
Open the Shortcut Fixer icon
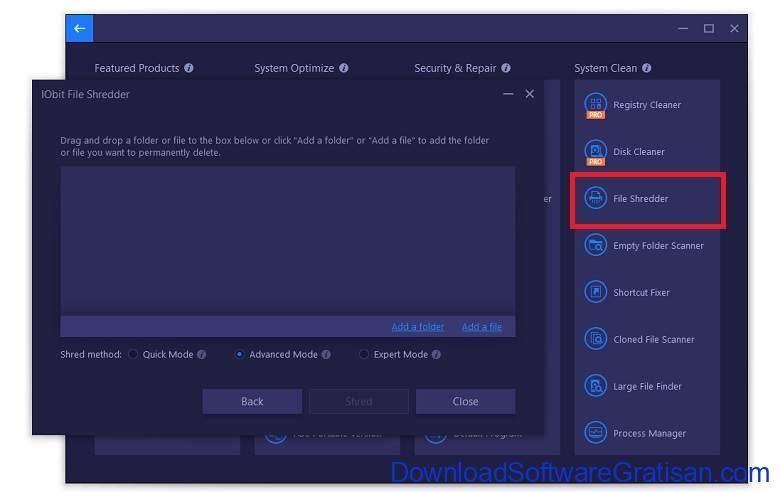coord(595,292)
